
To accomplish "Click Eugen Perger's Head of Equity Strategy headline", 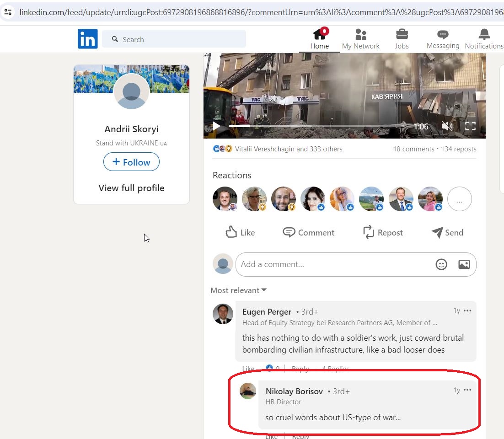I will (x=340, y=323).
